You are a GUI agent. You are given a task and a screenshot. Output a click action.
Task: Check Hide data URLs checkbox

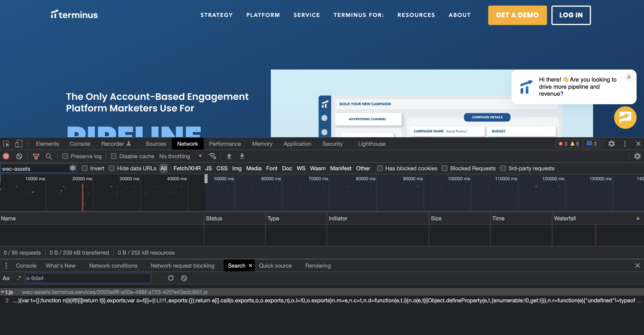pyautogui.click(x=112, y=168)
